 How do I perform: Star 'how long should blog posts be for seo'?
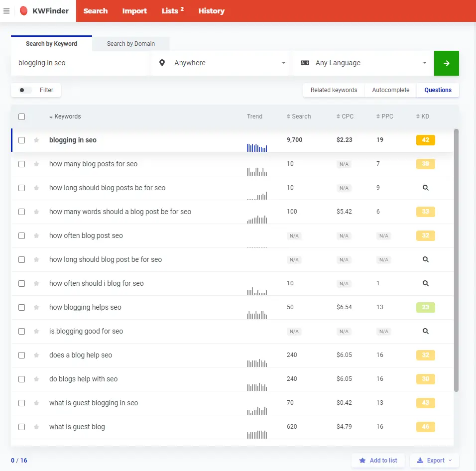point(36,188)
